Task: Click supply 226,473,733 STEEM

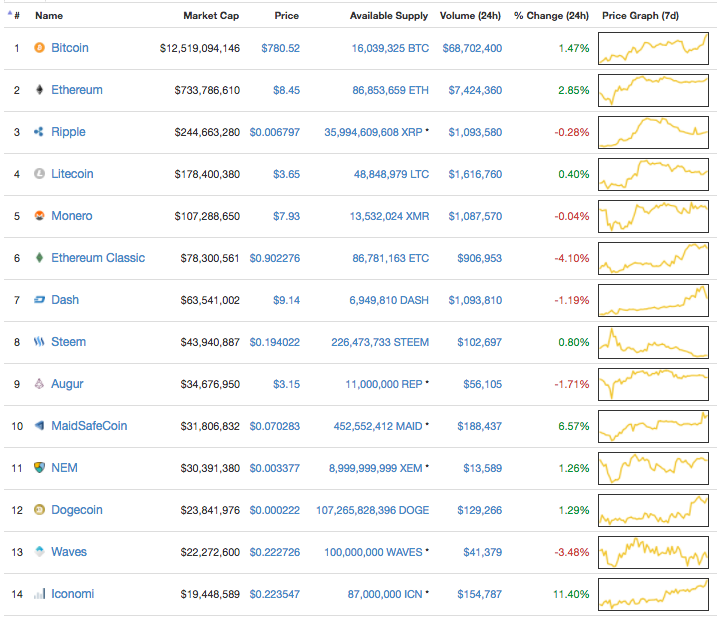Action: [x=380, y=342]
